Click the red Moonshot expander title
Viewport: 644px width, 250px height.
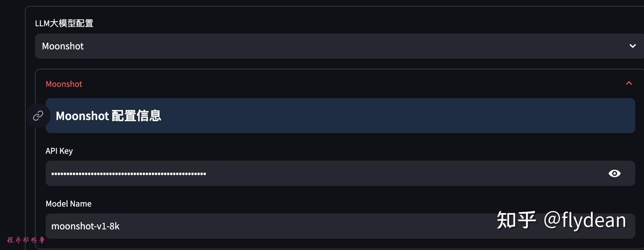coord(64,84)
